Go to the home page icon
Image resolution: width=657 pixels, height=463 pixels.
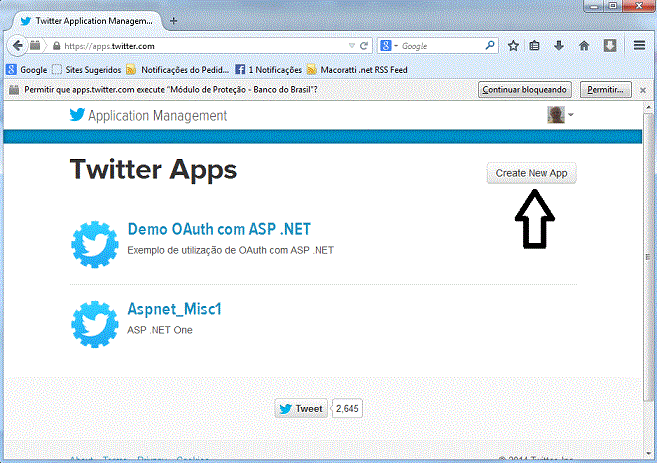click(x=584, y=46)
